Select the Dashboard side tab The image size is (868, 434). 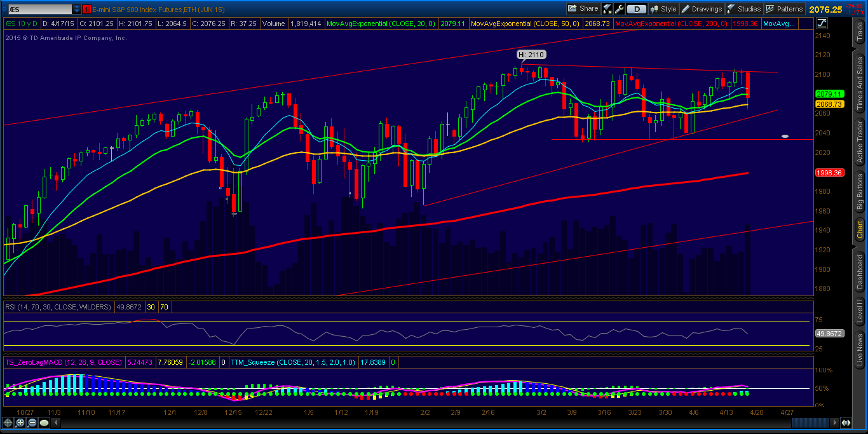coord(860,272)
